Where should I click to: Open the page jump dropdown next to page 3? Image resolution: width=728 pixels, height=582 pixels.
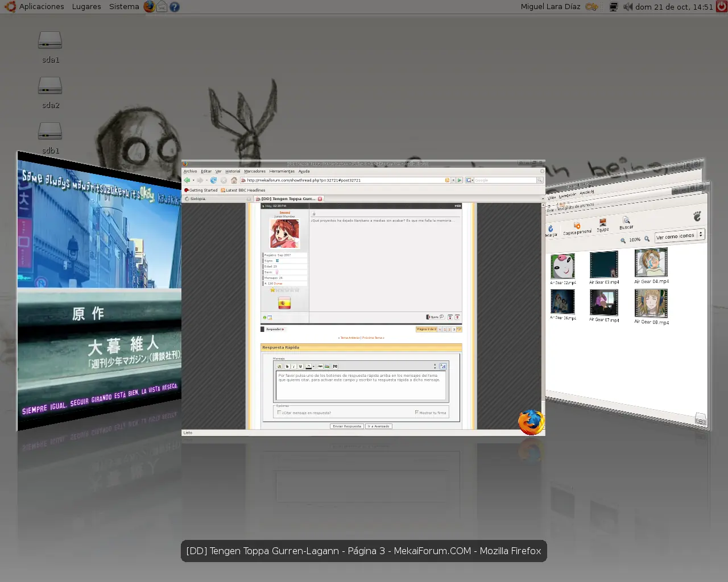[459, 329]
